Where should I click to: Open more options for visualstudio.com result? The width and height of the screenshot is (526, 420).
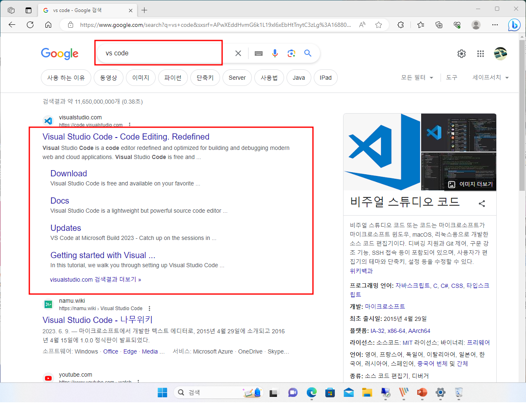click(x=130, y=125)
